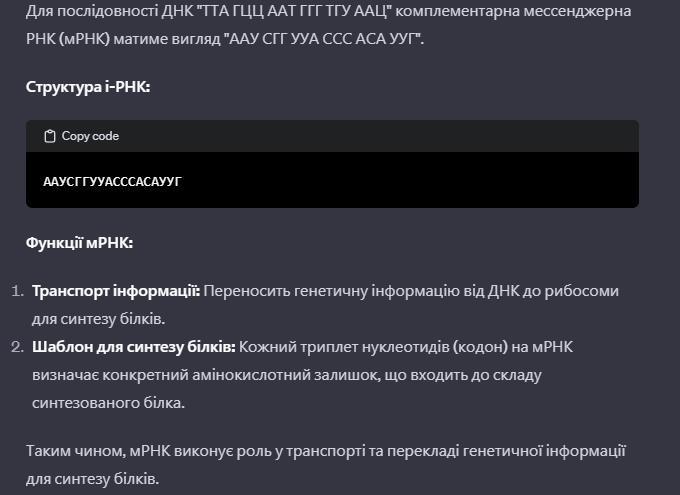Viewport: 680px width, 495px height.
Task: Click the Структура і-РНК heading
Action: 88,87
